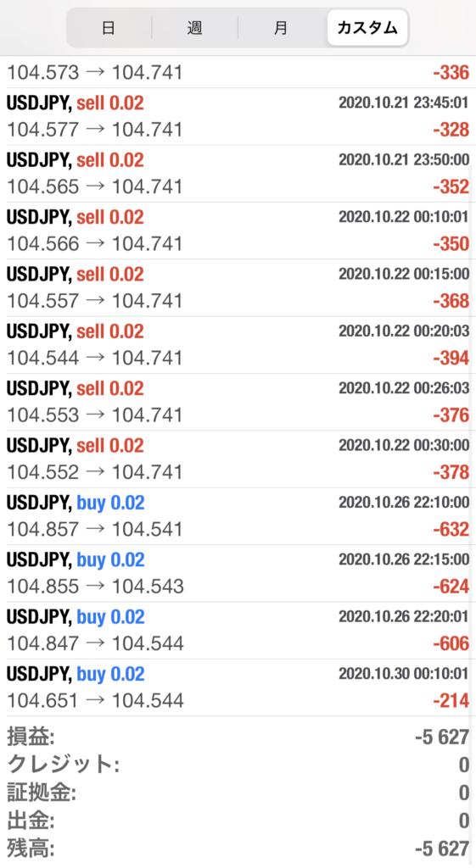Open the USDJPY sell trade dated 2020.10.21 23:50:00

click(x=238, y=174)
